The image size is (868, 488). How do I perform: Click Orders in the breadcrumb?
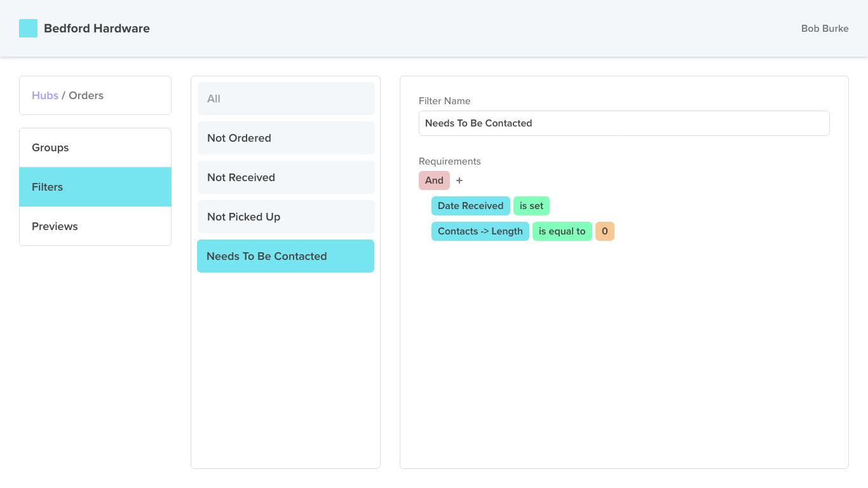86,95
